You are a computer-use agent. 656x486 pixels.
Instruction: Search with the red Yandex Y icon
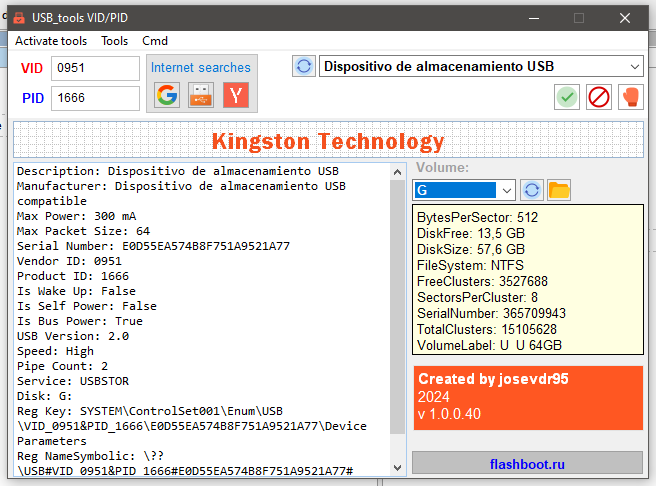click(236, 95)
